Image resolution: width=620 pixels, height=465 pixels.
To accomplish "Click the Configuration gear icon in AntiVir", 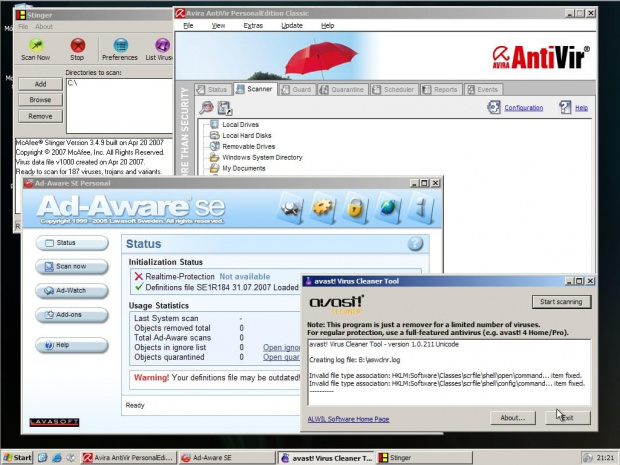I will tap(493, 107).
